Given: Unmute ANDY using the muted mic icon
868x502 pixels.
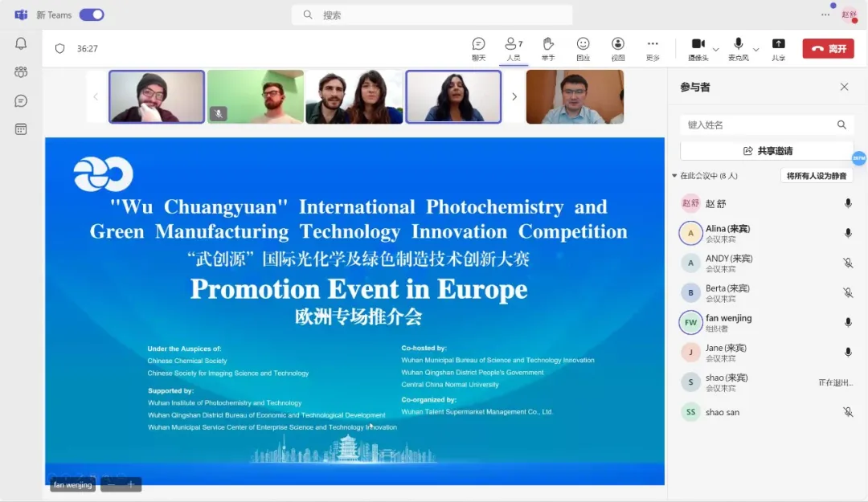Looking at the screenshot, I should pos(848,263).
